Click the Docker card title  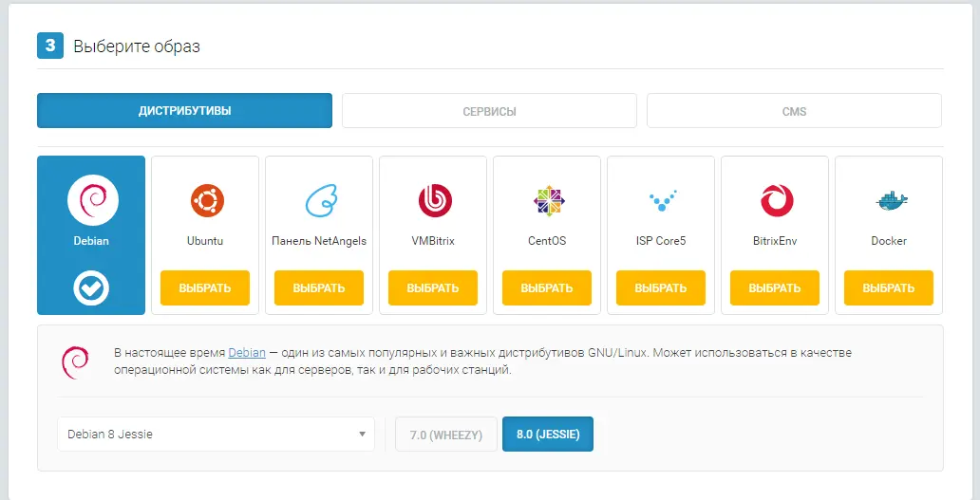click(889, 241)
